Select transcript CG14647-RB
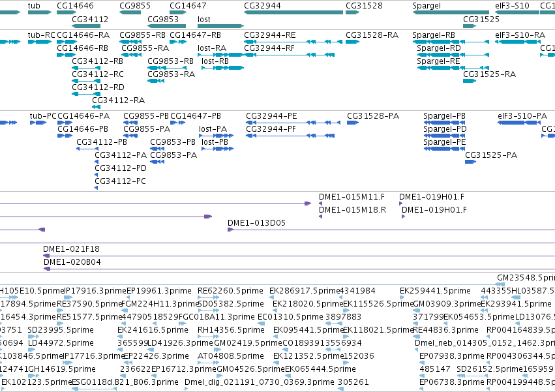 pos(178,42)
